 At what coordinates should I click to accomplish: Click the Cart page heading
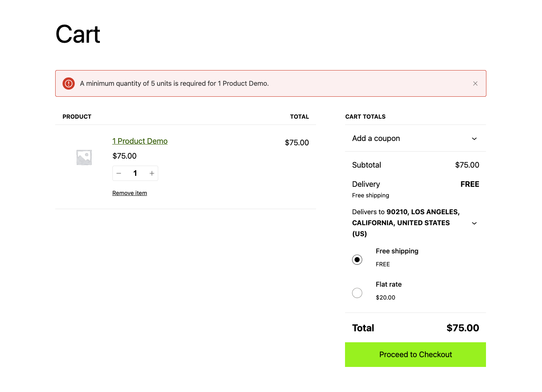coord(78,34)
